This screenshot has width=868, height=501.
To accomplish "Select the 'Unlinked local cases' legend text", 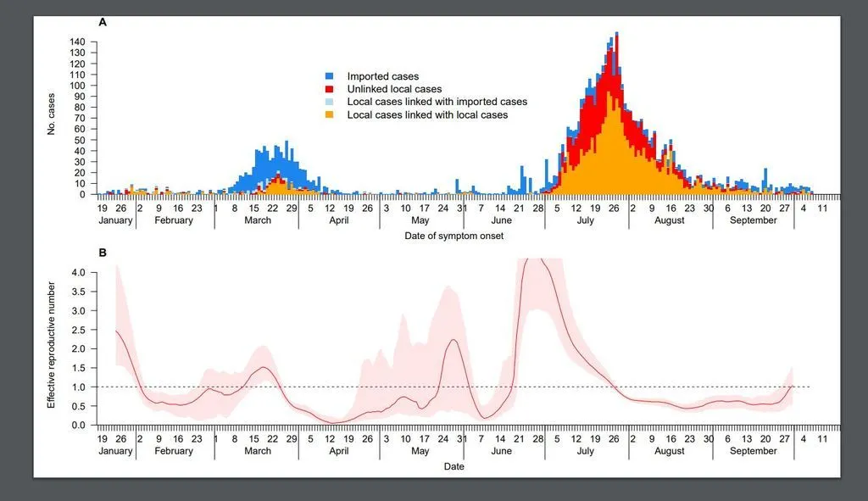I will (395, 89).
